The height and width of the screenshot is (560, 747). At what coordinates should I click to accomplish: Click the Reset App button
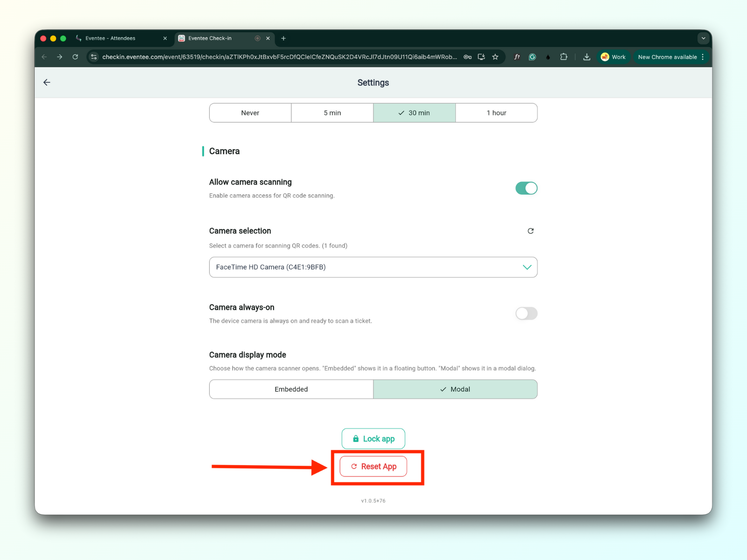tap(373, 467)
